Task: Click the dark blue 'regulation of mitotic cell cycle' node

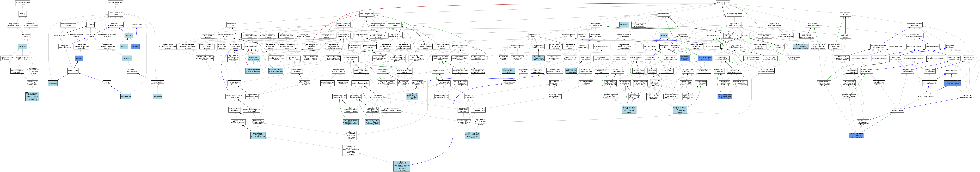Action: (x=685, y=58)
